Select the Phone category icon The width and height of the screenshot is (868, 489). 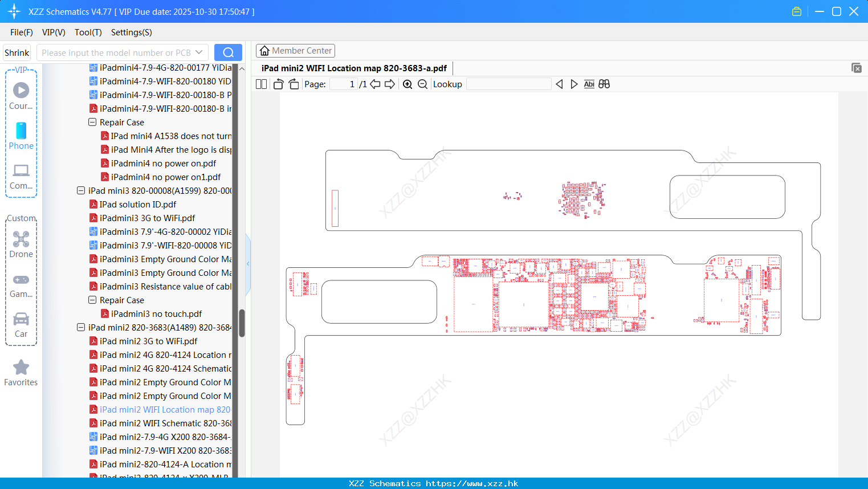tap(21, 136)
